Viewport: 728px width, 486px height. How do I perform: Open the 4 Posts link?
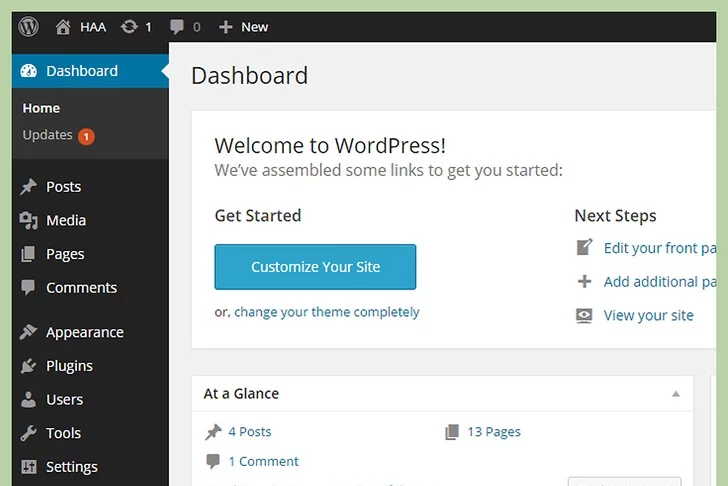click(x=249, y=432)
